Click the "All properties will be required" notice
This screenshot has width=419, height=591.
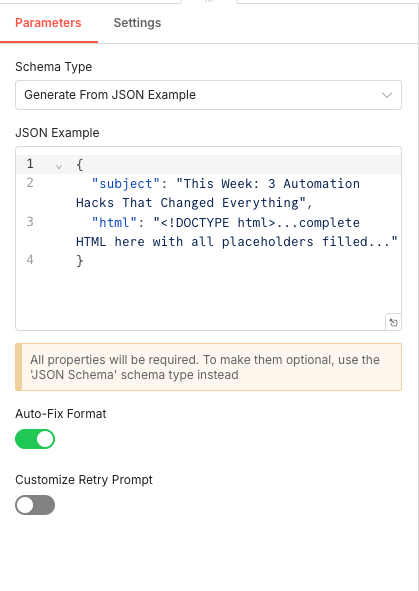tap(208, 367)
